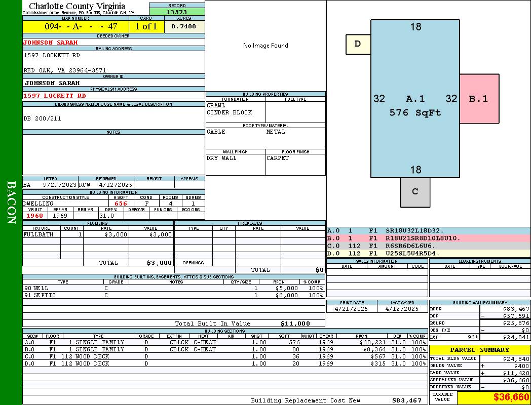Select the acres value 0.7400
532x405 pixels.
184,26
